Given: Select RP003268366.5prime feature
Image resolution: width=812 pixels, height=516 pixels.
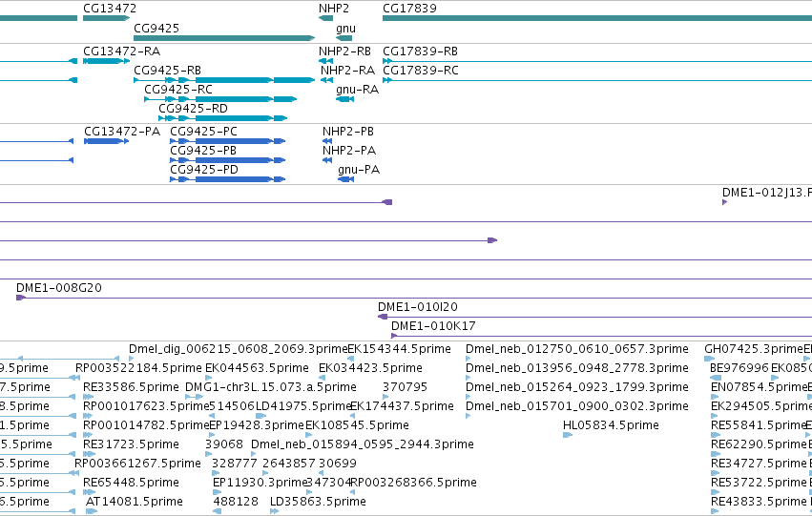Looking at the screenshot, I should point(353,492).
